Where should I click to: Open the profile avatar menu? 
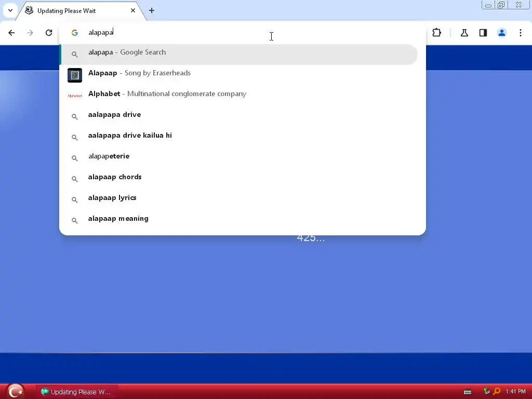tap(502, 33)
